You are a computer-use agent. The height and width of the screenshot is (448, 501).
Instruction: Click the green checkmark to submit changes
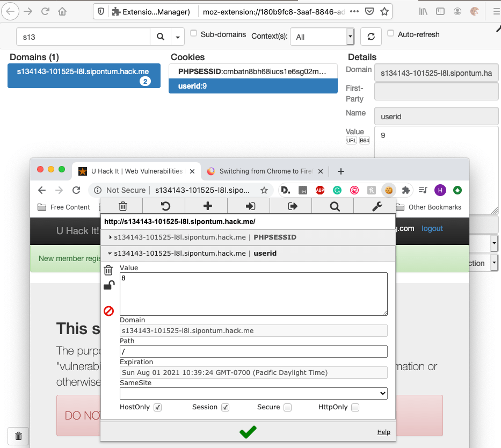tap(248, 431)
